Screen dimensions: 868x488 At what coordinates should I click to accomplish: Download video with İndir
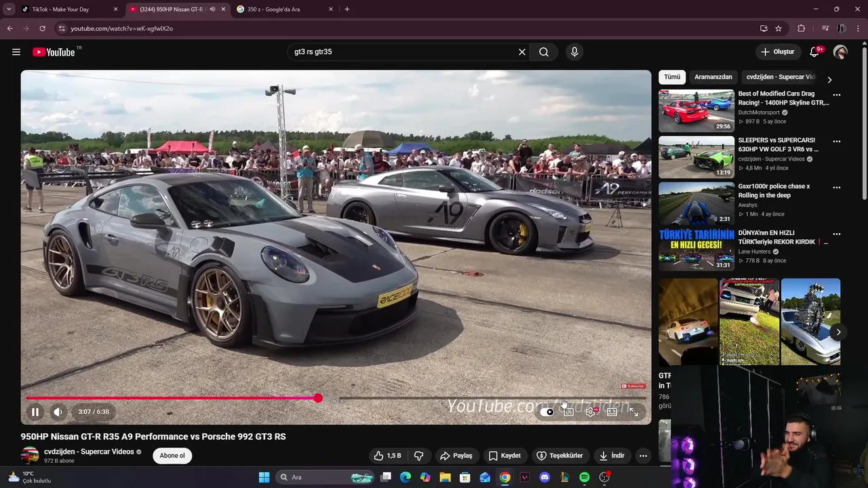click(x=611, y=455)
